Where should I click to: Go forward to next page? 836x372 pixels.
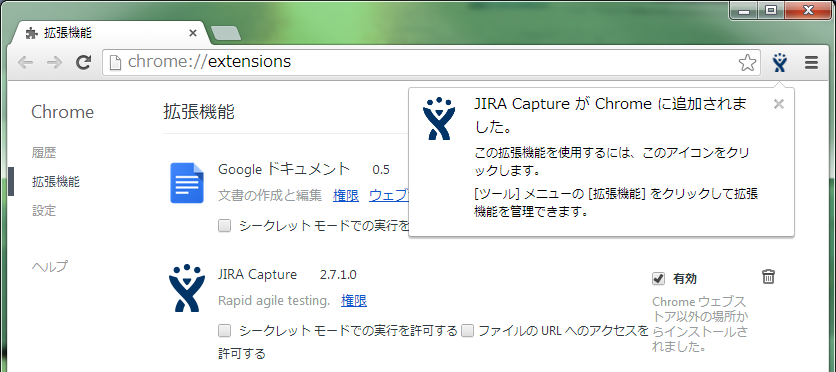tap(54, 63)
